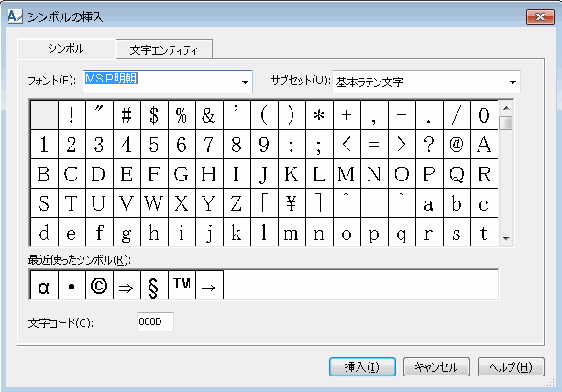Select the digit 9 cell
Viewport: 562px width, 392px height.
[x=265, y=145]
